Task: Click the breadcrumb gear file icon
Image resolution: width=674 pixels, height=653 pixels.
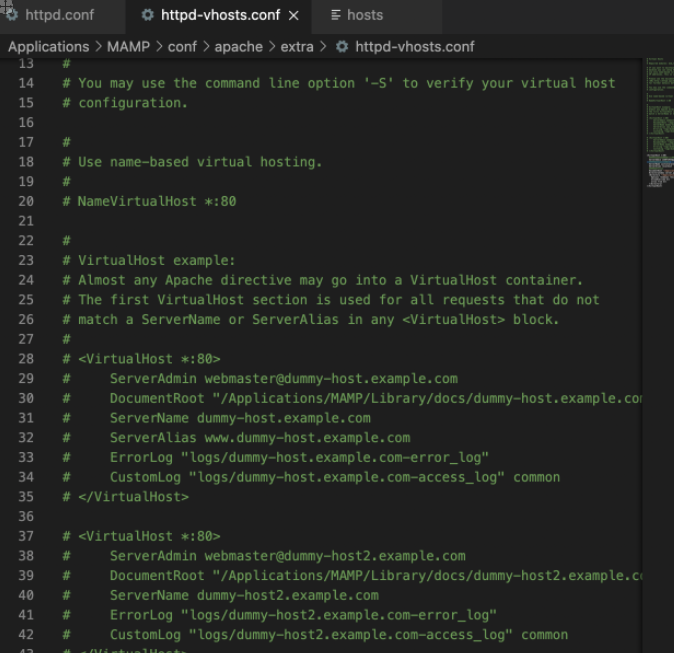Action: click(342, 46)
